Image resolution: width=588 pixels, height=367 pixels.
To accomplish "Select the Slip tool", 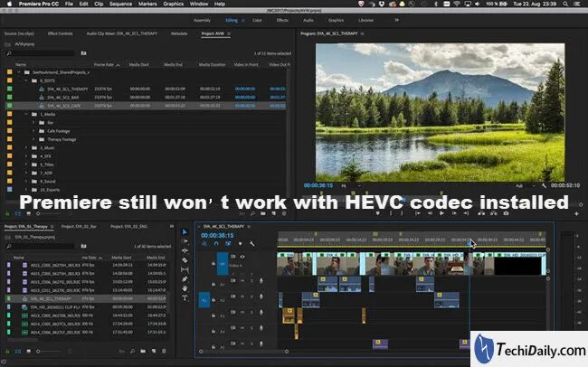I will [x=185, y=269].
